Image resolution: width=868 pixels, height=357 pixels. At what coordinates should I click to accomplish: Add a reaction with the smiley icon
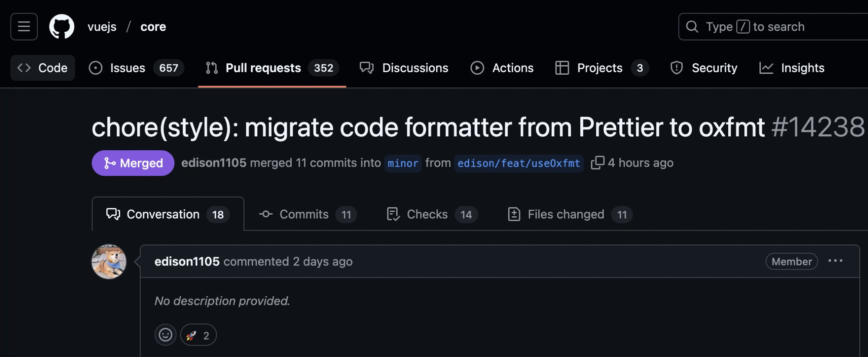coord(165,335)
